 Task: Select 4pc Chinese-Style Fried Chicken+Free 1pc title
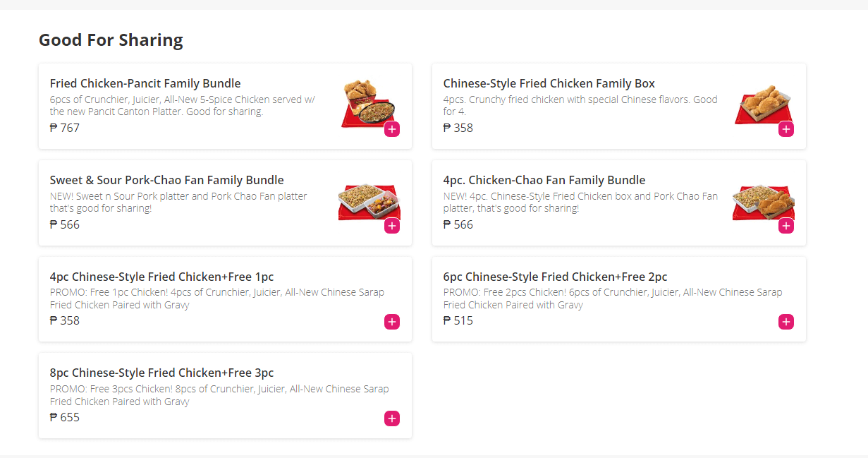[161, 277]
